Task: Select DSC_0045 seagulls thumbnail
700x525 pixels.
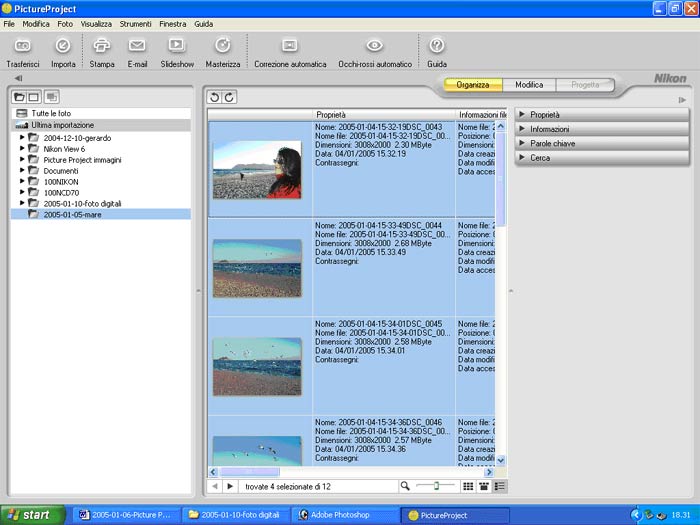Action: click(x=257, y=367)
